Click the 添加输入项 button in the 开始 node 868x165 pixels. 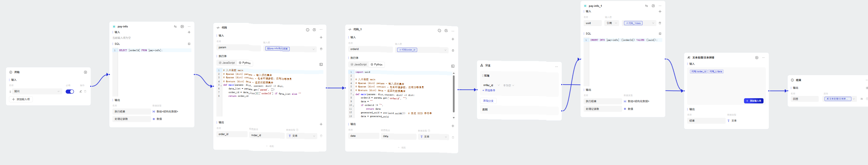coord(21,99)
